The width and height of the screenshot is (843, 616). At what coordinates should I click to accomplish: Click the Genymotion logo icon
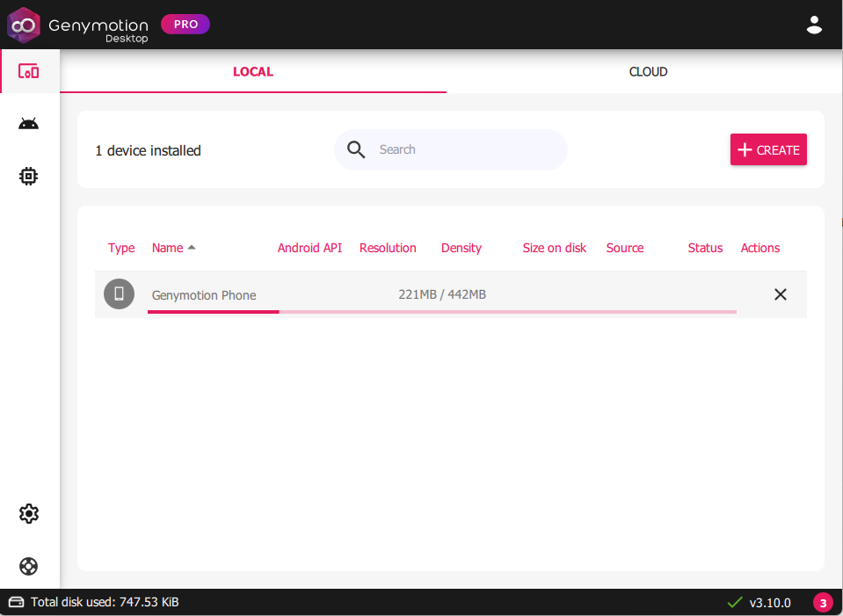[x=24, y=25]
